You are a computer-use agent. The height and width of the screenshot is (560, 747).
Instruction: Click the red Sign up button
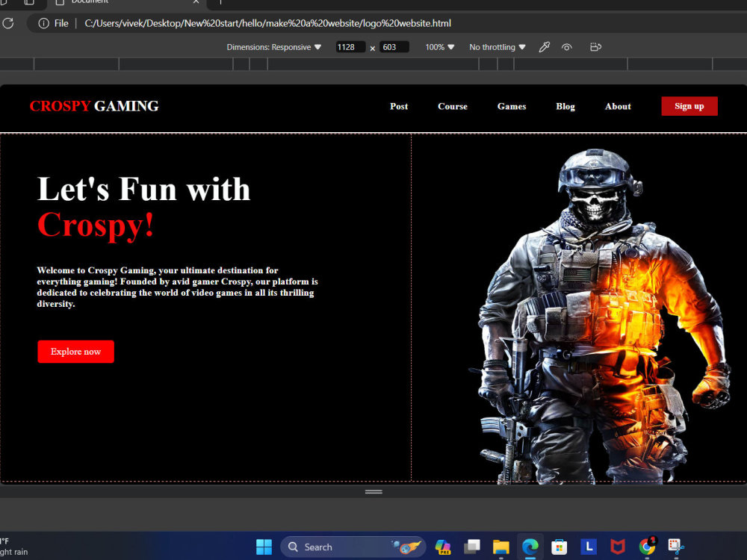pos(689,106)
